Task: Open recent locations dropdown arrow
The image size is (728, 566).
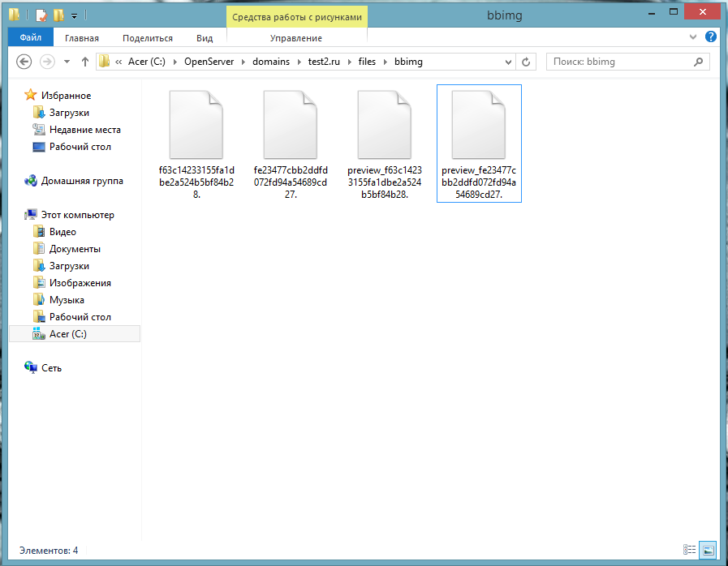Action: (x=67, y=62)
